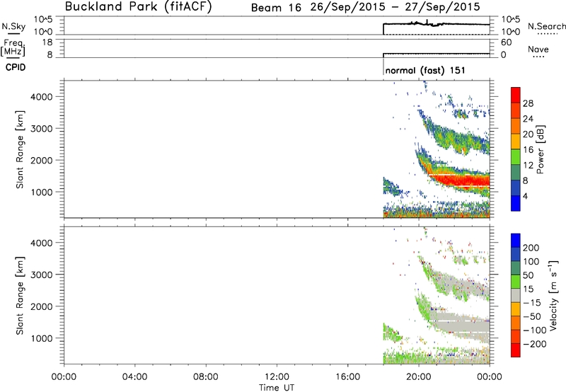566x392 pixels.
Task: Click the 'N.Search' legend label
Action: tap(546, 26)
